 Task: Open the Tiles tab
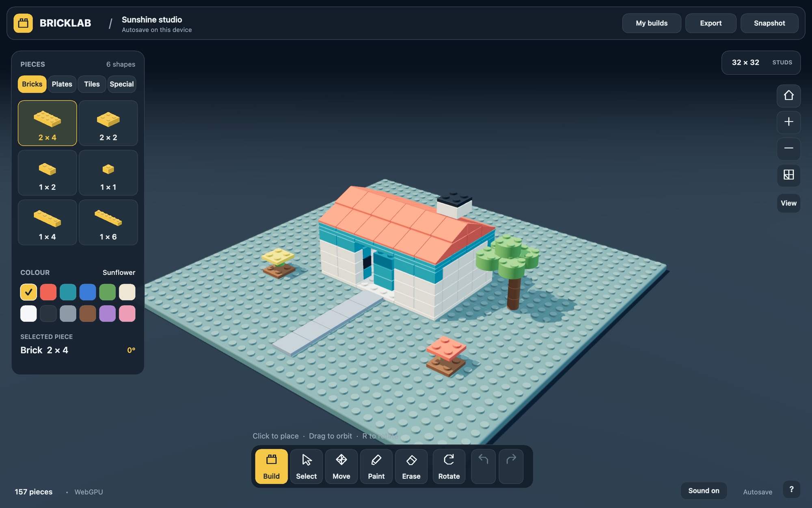(92, 84)
